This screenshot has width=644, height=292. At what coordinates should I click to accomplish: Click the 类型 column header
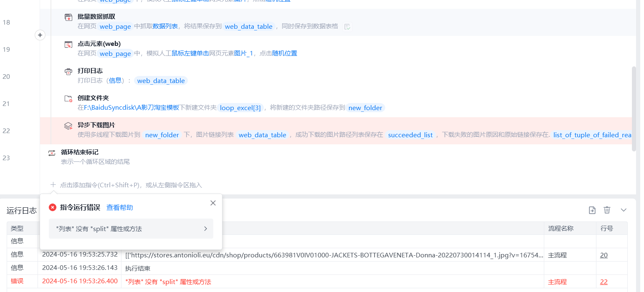(x=17, y=229)
